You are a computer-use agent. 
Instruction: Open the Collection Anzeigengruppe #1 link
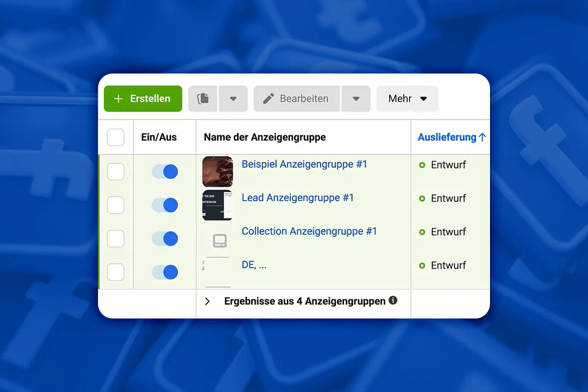point(309,231)
